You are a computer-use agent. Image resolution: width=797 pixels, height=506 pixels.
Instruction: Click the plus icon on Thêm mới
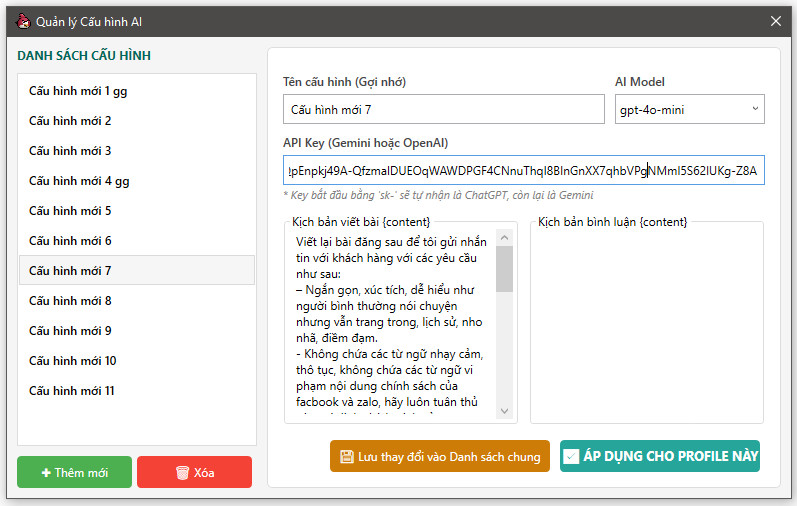point(46,473)
